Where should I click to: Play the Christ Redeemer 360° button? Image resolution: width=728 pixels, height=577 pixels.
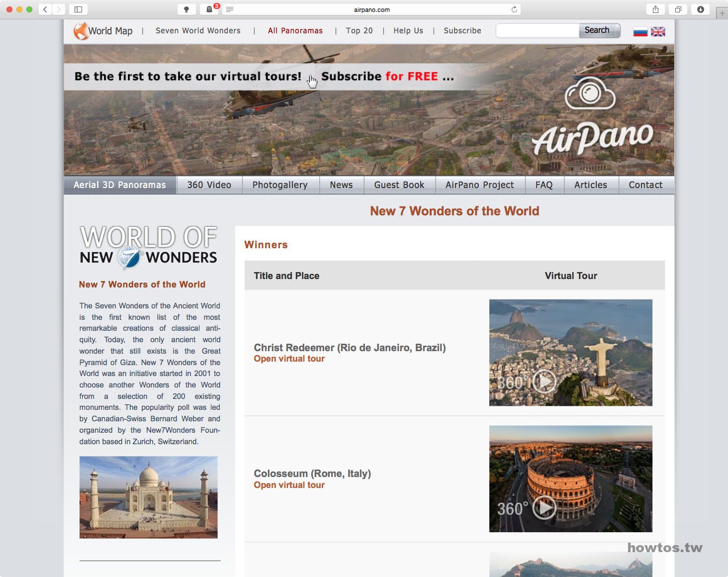pyautogui.click(x=544, y=382)
